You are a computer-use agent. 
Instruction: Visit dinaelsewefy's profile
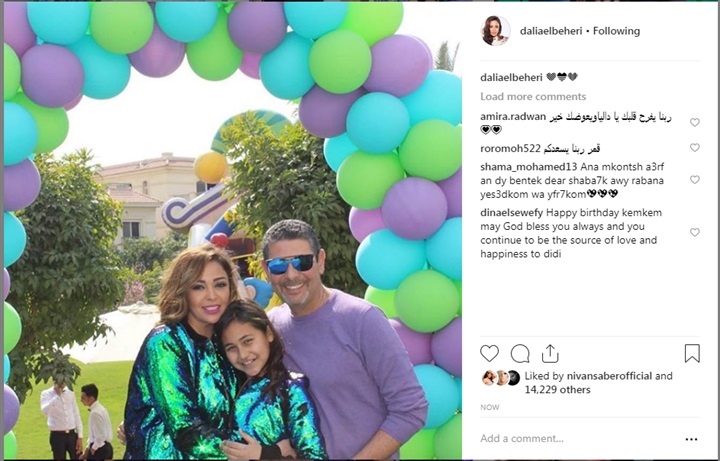click(x=512, y=213)
